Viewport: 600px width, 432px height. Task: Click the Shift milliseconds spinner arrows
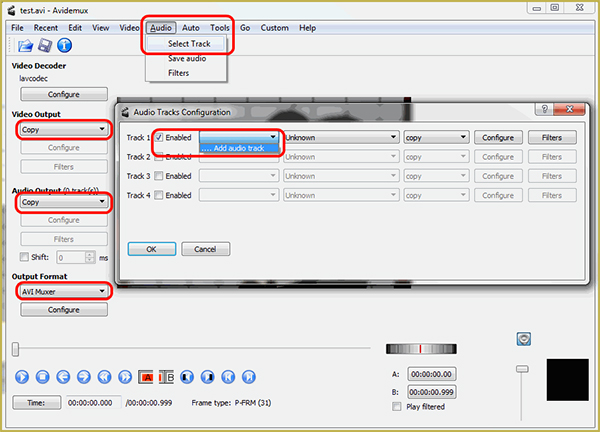pos(90,257)
